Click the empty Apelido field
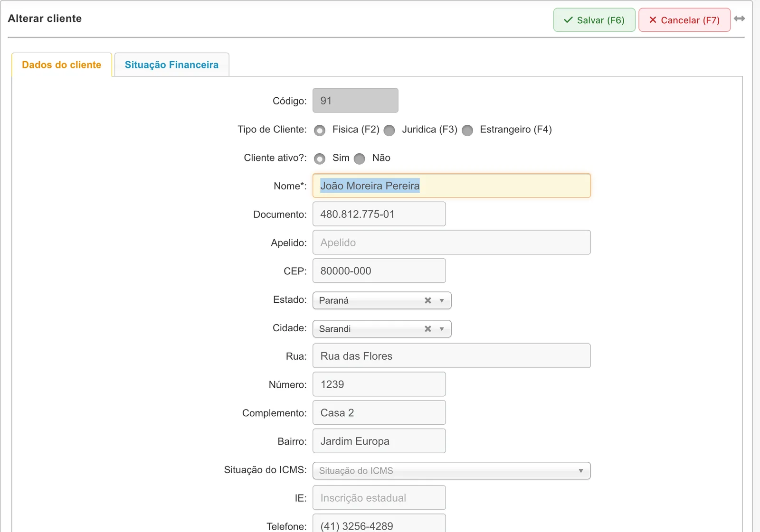Viewport: 760px width, 532px height. click(x=452, y=243)
